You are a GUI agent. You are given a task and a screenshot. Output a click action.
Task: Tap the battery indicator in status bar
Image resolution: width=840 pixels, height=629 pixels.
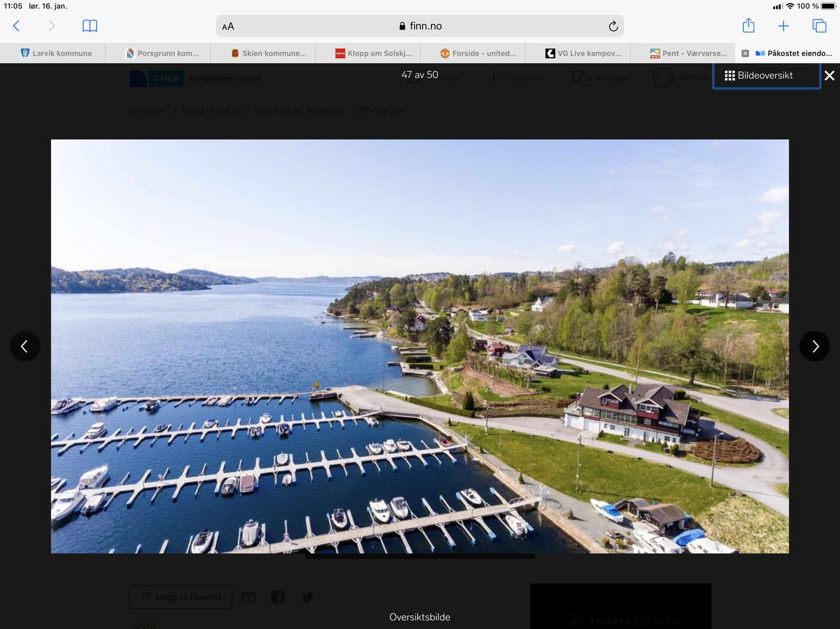pos(828,6)
